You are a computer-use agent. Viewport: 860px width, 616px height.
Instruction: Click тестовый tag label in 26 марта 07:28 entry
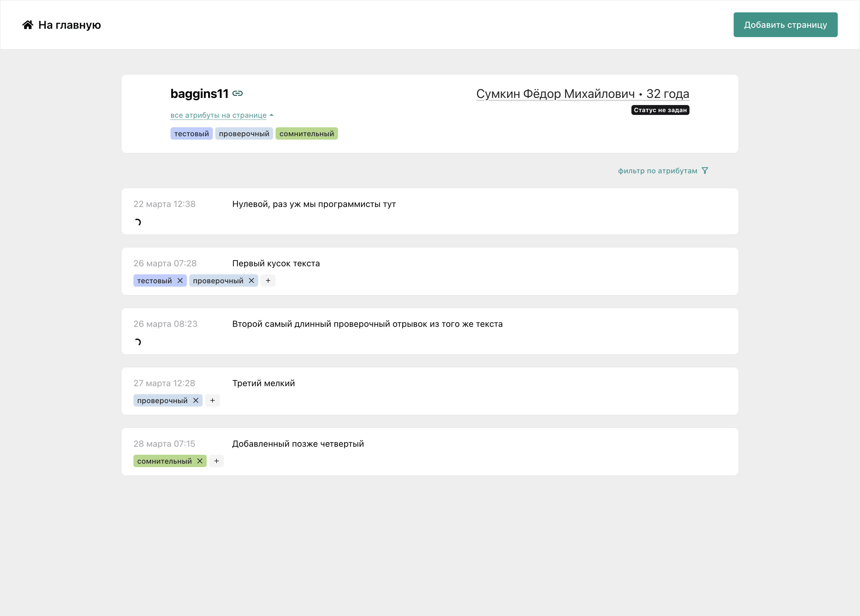coord(155,281)
